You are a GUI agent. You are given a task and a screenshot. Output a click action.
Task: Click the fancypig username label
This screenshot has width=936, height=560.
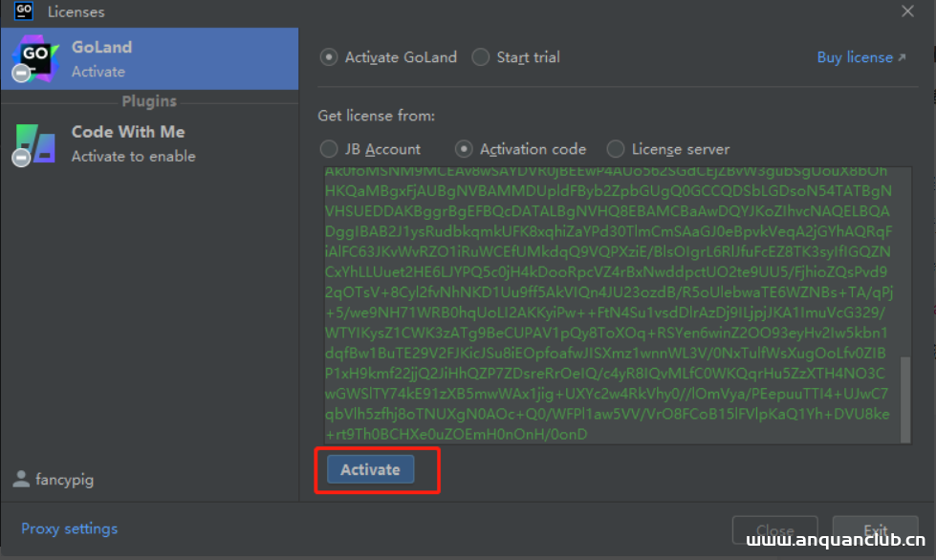65,480
